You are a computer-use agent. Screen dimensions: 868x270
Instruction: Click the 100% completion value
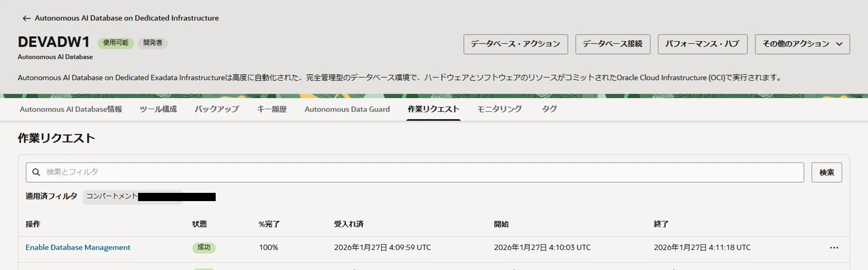point(269,247)
